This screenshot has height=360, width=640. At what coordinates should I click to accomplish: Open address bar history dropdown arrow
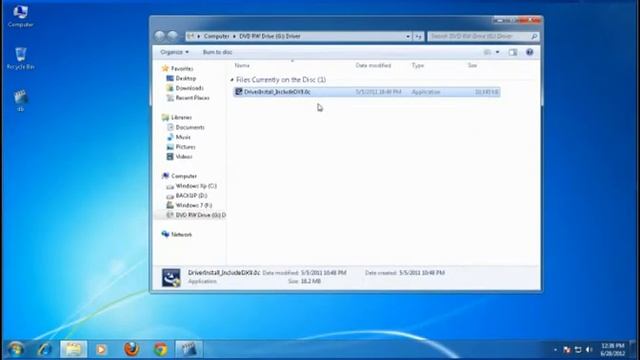point(408,36)
